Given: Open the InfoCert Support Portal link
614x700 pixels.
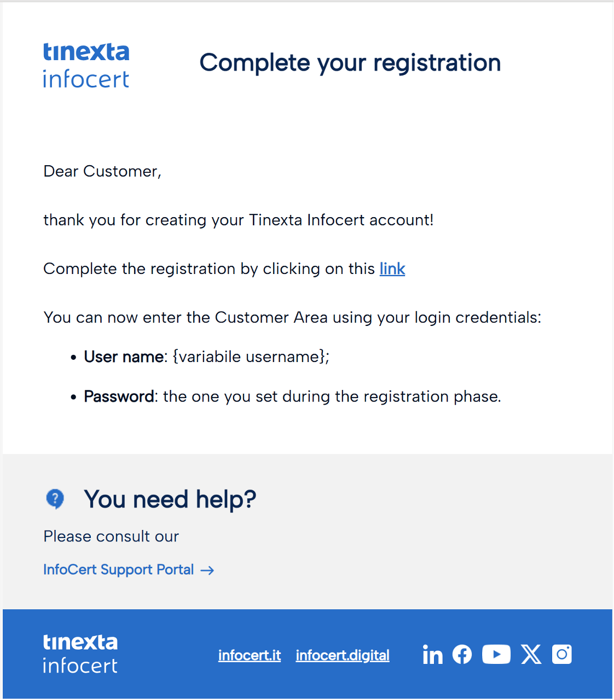Looking at the screenshot, I should point(118,570).
